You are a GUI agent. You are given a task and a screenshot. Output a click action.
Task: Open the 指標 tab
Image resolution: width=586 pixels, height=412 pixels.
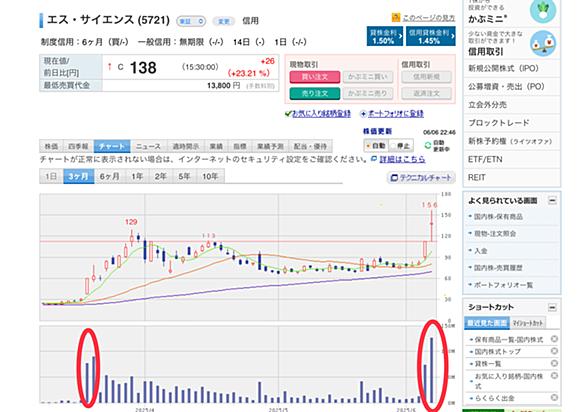[x=240, y=146]
